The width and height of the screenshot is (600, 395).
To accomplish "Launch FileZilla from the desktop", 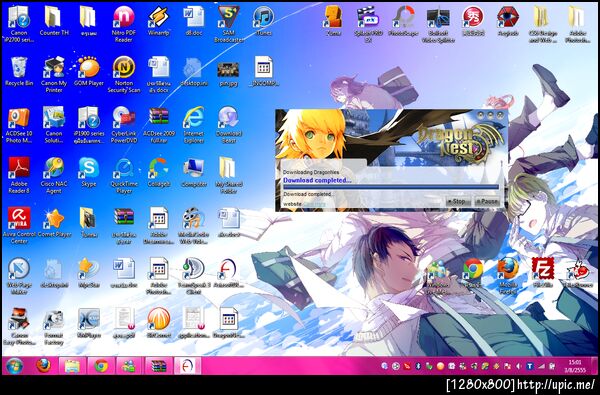I will pos(543,273).
